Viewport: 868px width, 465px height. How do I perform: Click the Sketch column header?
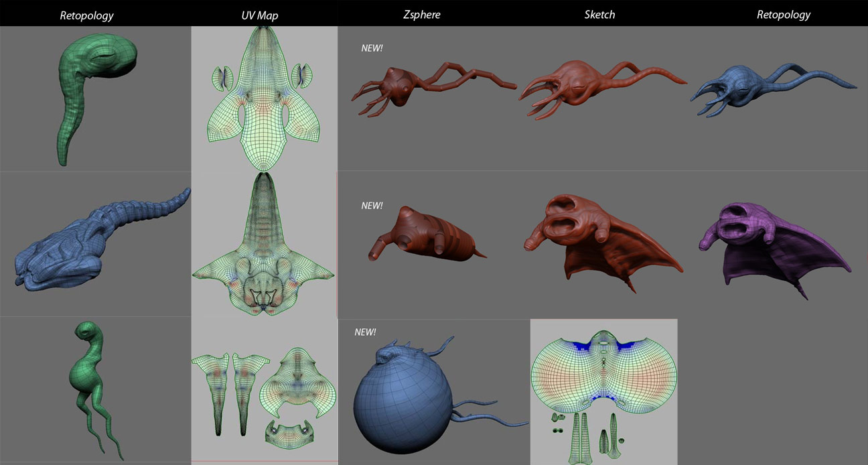599,15
